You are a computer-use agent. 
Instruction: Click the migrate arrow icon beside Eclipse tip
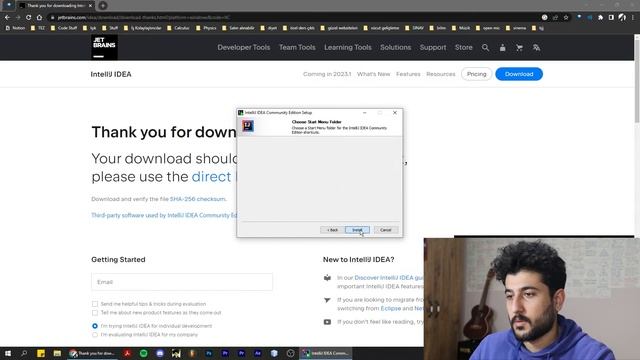pos(327,300)
